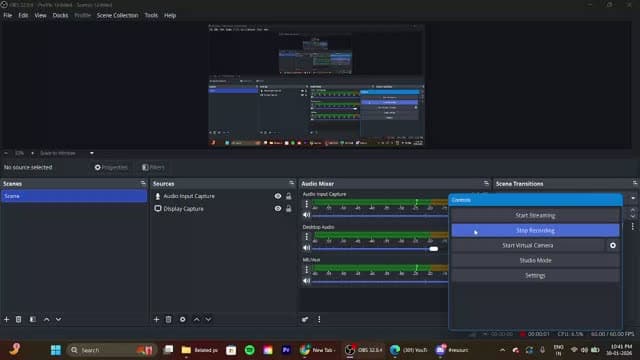Mute the Mic/Aux channel

tap(307, 281)
